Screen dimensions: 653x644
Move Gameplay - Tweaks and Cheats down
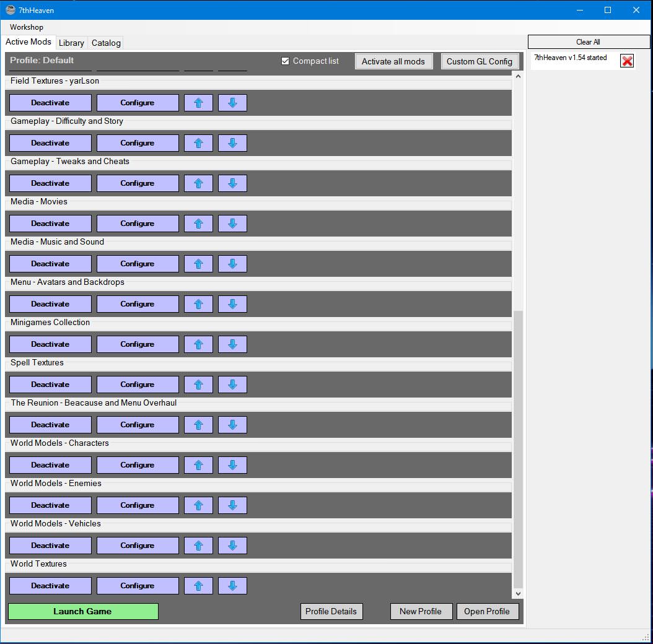(x=232, y=183)
